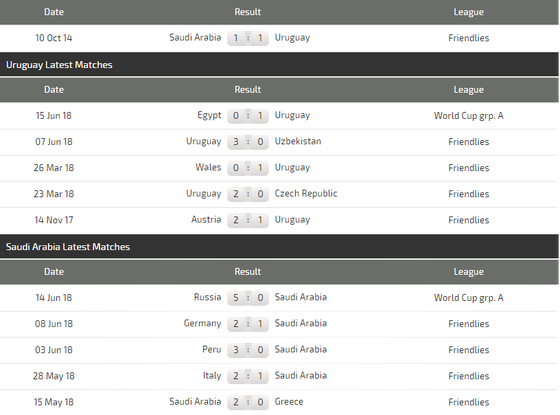560x415 pixels.
Task: Open the Wales team link
Action: (x=208, y=168)
